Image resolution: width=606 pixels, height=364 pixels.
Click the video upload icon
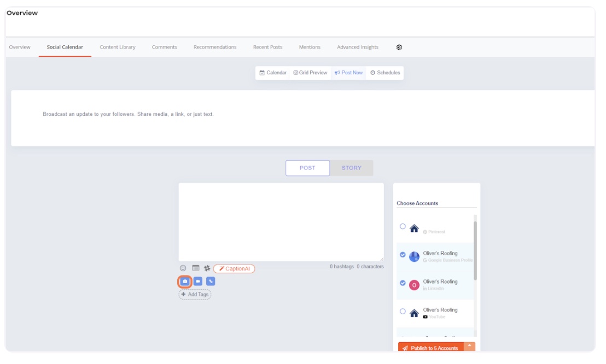click(198, 281)
